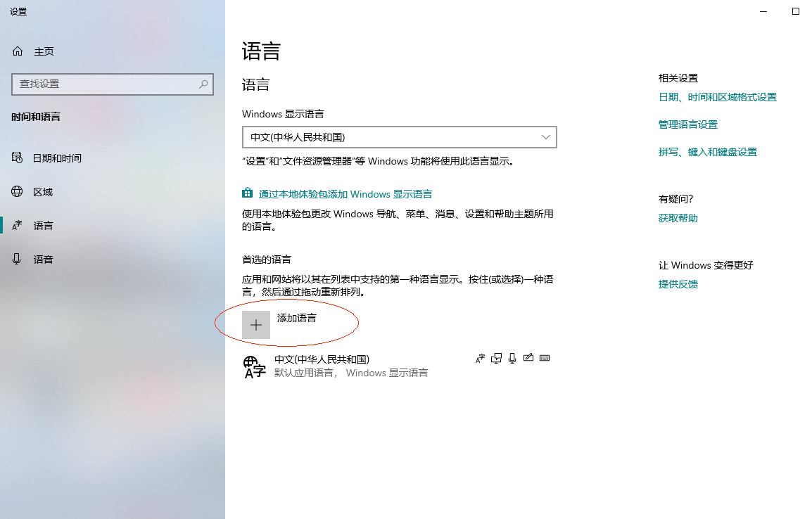Go to 主页 in the sidebar
The height and width of the screenshot is (519, 812).
pos(44,51)
